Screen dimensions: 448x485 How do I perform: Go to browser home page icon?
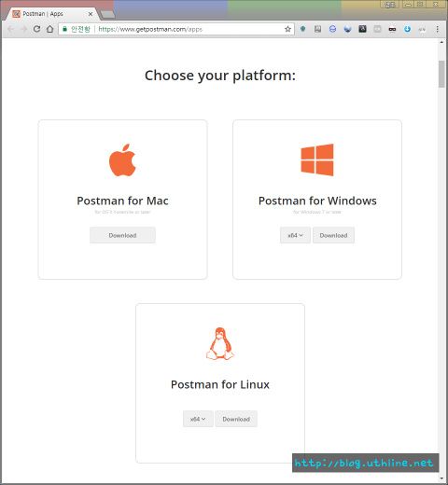point(49,29)
